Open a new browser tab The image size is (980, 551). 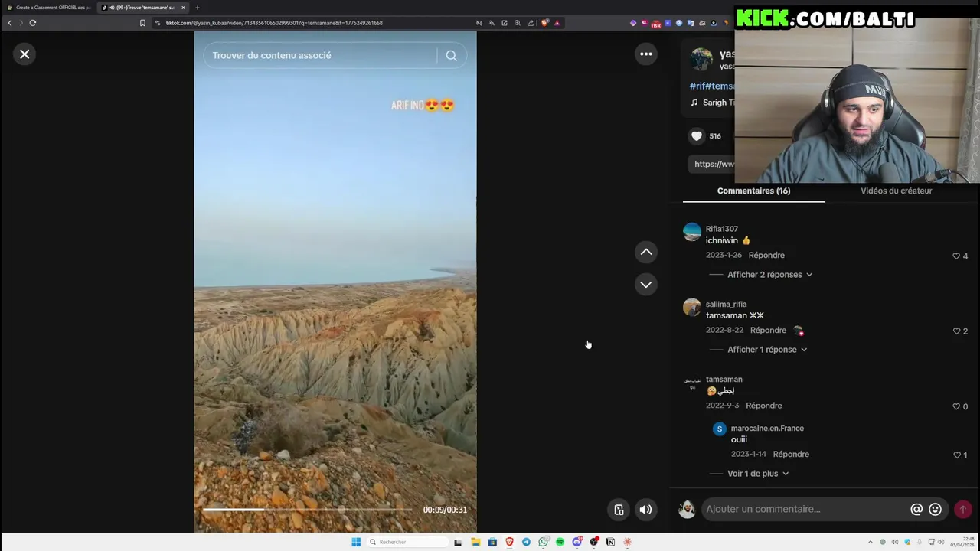coord(198,8)
